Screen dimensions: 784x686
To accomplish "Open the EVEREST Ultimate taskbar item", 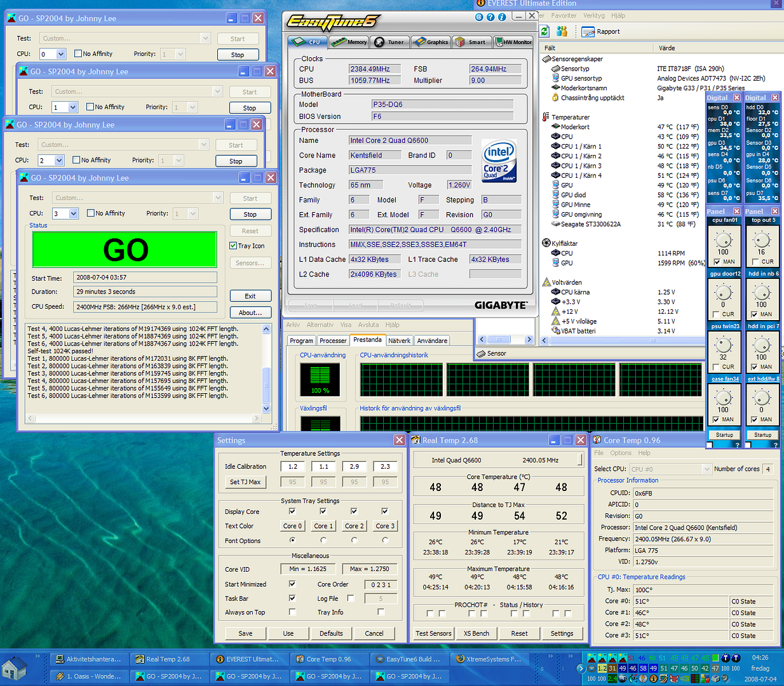I will tap(248, 659).
